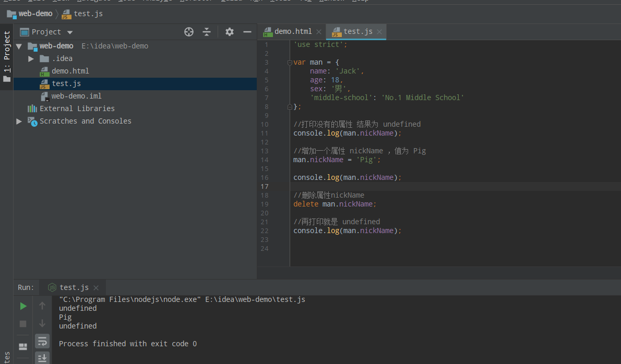
Task: Rerun test.js with green play button
Action: tap(23, 306)
